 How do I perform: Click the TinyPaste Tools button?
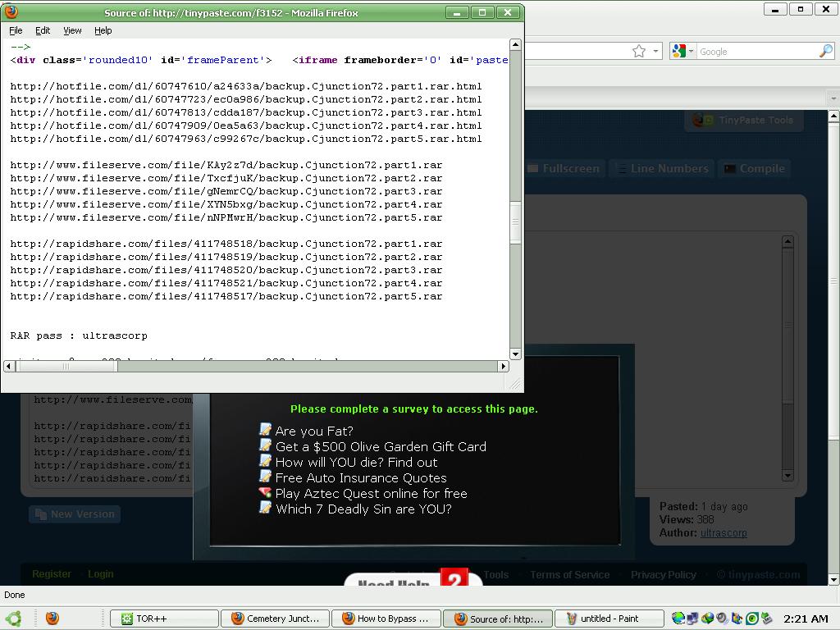(x=743, y=121)
